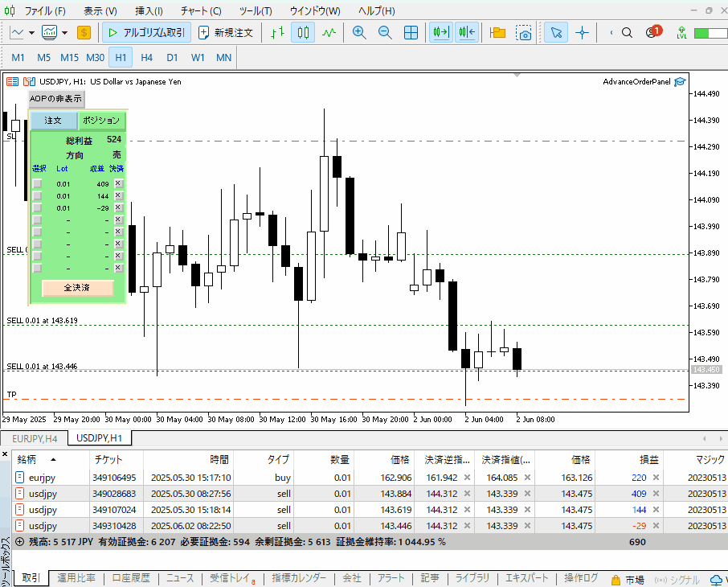This screenshot has width=728, height=587.
Task: Click the gold dollar trading icon
Action: click(84, 32)
